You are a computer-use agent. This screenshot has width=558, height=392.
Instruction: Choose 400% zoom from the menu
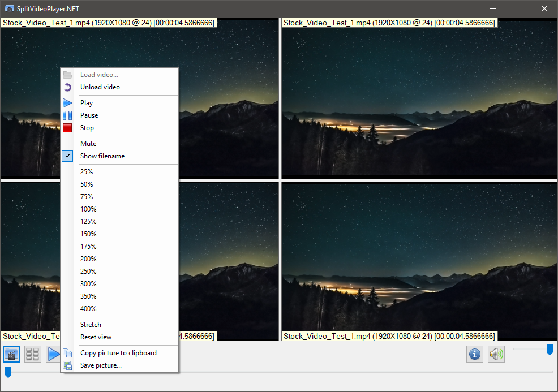[x=88, y=309]
